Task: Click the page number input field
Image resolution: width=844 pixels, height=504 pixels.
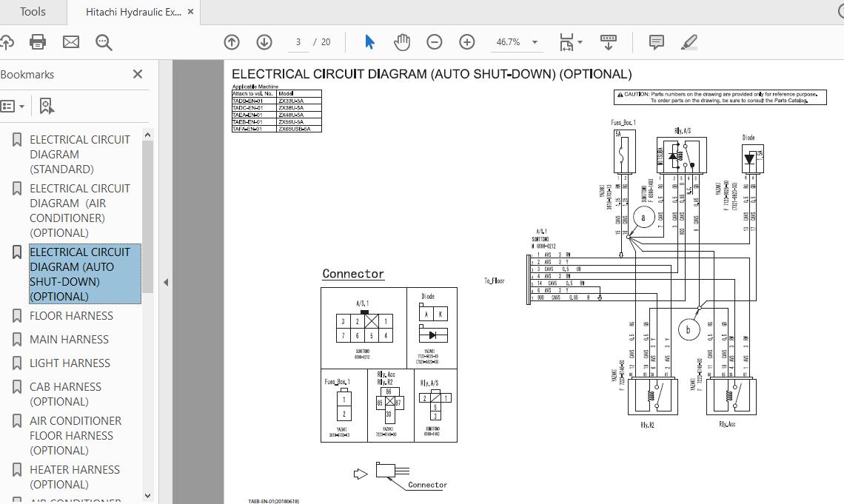Action: point(298,42)
